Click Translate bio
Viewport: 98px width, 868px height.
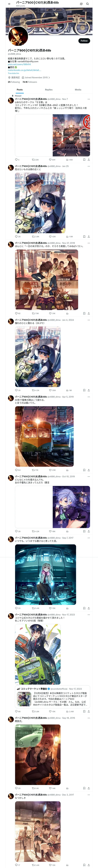[x=14, y=73]
